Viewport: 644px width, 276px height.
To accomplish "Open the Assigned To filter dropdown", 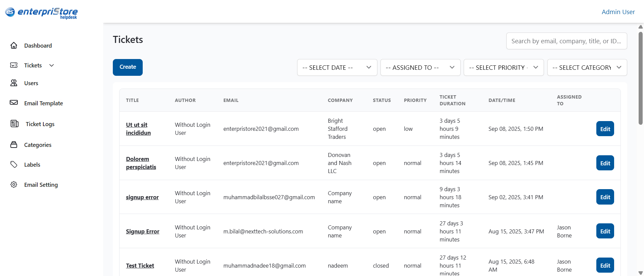I will click(x=420, y=67).
